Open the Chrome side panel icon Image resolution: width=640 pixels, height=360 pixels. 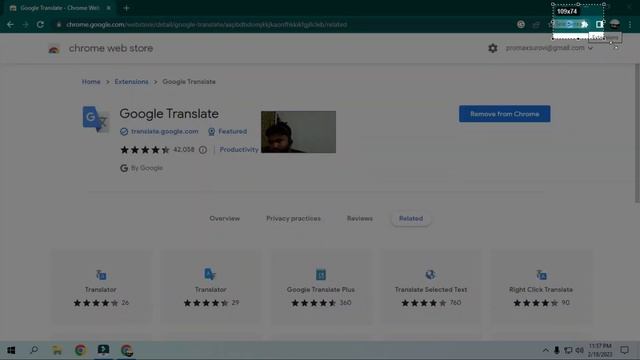point(599,24)
